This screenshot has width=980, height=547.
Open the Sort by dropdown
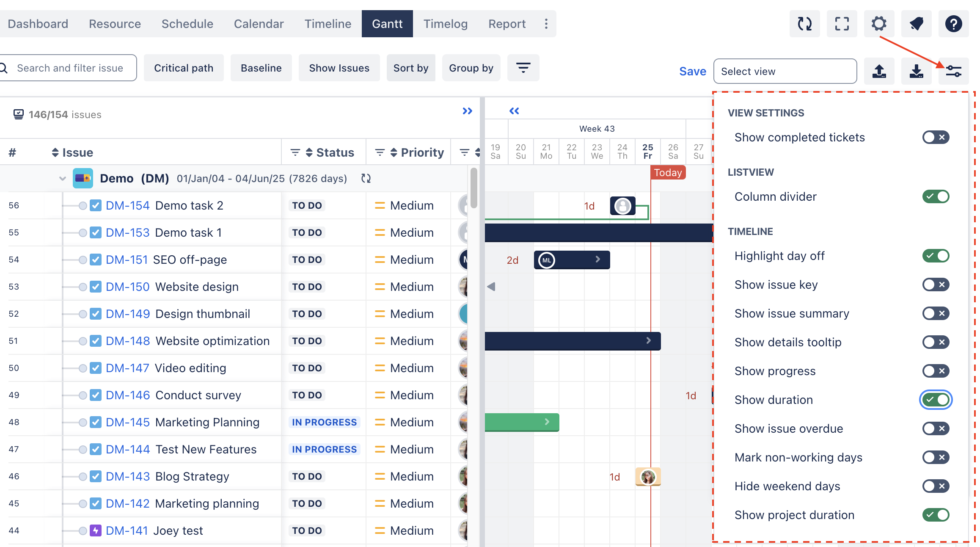click(x=410, y=68)
